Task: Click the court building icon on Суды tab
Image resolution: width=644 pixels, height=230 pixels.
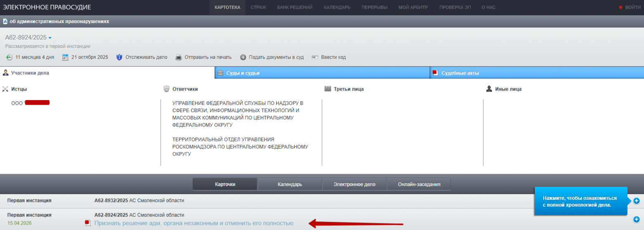Action: 220,73
